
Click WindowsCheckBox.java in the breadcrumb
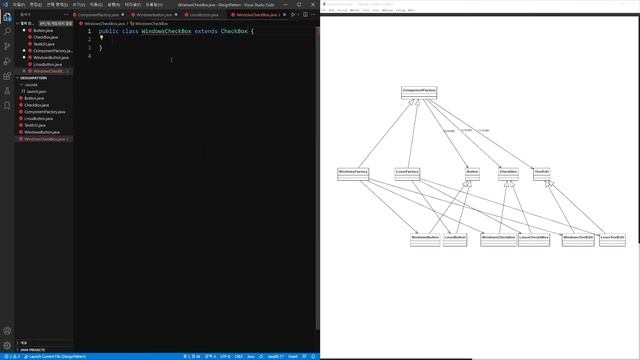pos(104,24)
